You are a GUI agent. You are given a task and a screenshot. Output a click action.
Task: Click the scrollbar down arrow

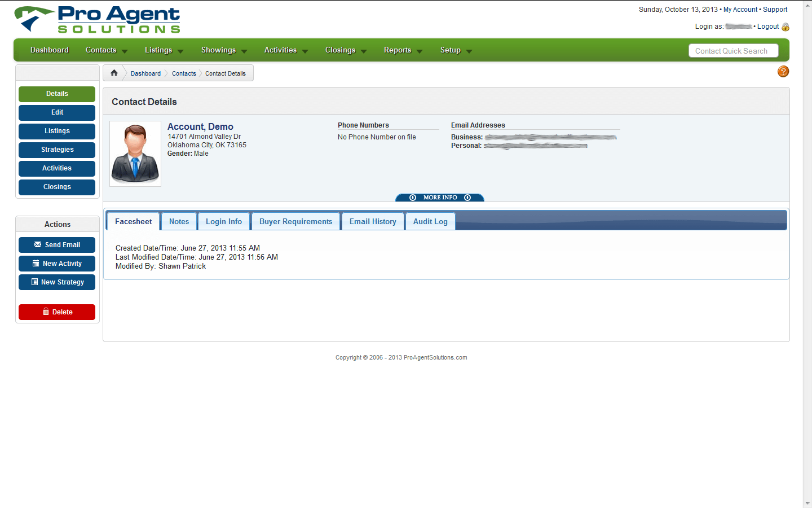pos(807,503)
